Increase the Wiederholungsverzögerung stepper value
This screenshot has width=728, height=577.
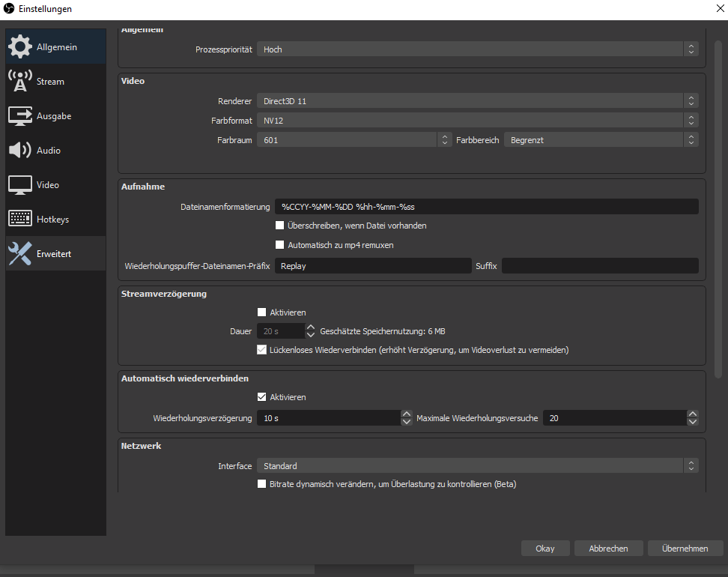(407, 414)
